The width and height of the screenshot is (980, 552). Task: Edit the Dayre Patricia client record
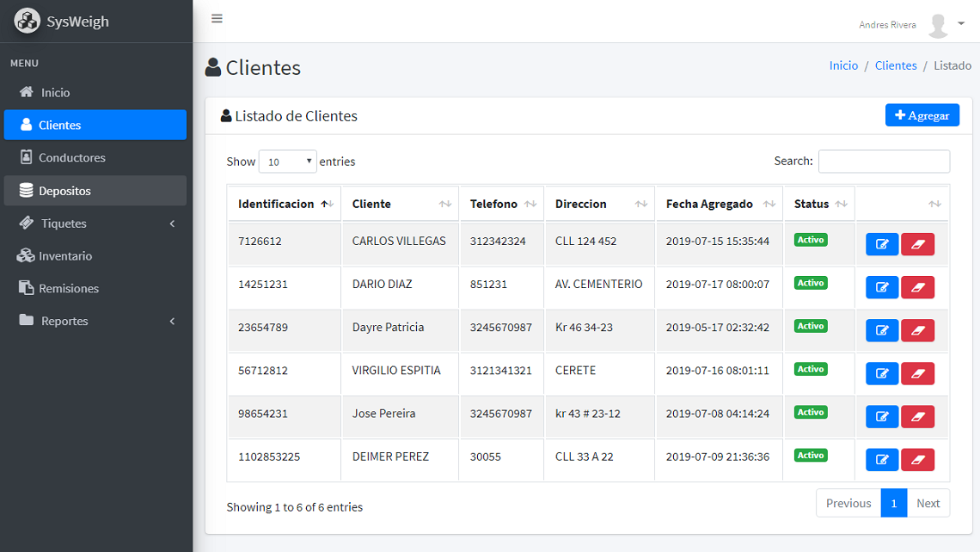tap(881, 330)
